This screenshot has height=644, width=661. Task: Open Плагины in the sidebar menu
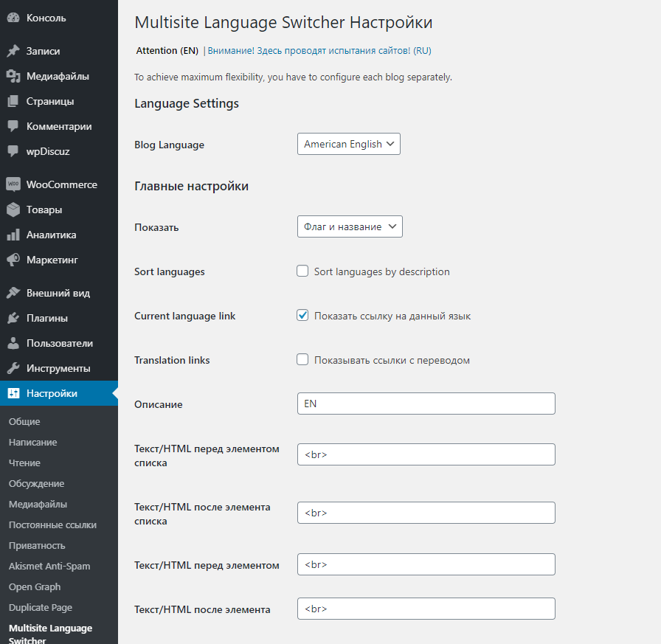point(47,318)
